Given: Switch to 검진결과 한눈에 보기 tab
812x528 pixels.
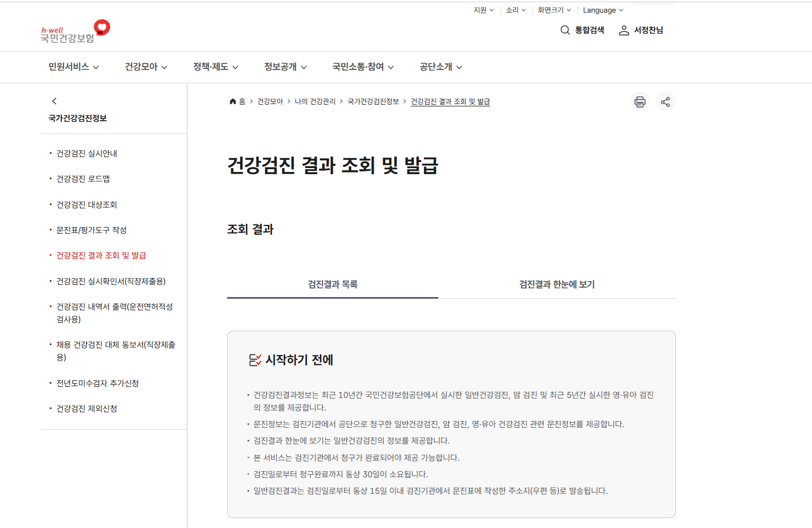Looking at the screenshot, I should tap(557, 284).
